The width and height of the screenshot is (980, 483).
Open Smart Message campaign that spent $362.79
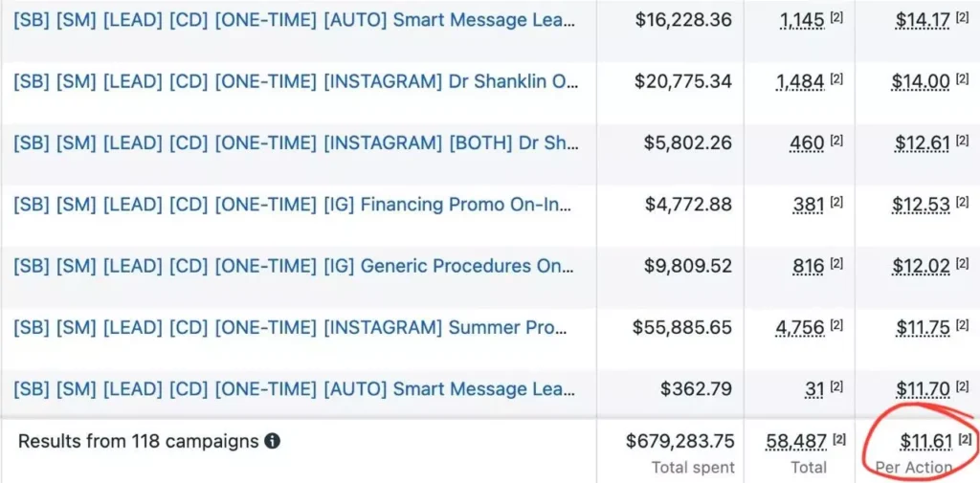coord(296,389)
